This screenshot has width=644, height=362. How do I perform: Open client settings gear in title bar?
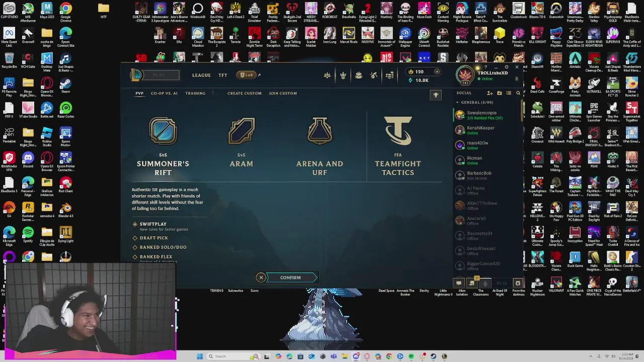pos(506,67)
